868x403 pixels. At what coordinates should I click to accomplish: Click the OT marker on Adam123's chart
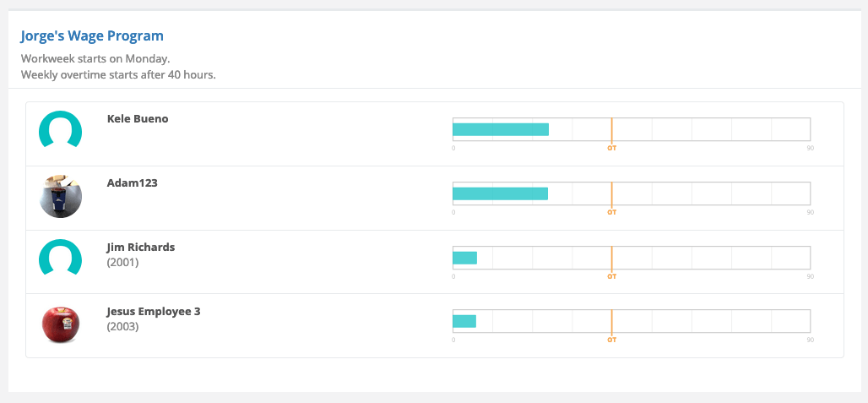pos(611,213)
